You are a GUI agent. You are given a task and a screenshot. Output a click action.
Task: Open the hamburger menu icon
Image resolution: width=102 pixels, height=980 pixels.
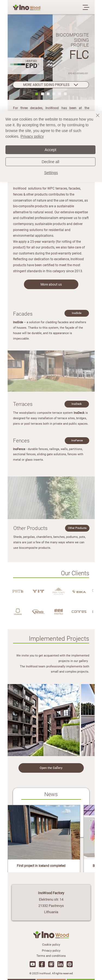coord(86,7)
